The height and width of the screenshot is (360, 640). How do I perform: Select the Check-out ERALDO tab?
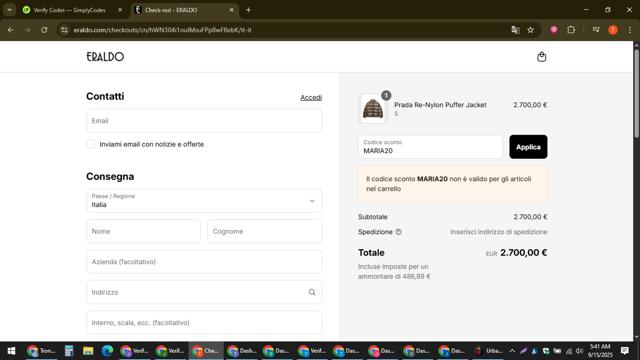coord(184,10)
